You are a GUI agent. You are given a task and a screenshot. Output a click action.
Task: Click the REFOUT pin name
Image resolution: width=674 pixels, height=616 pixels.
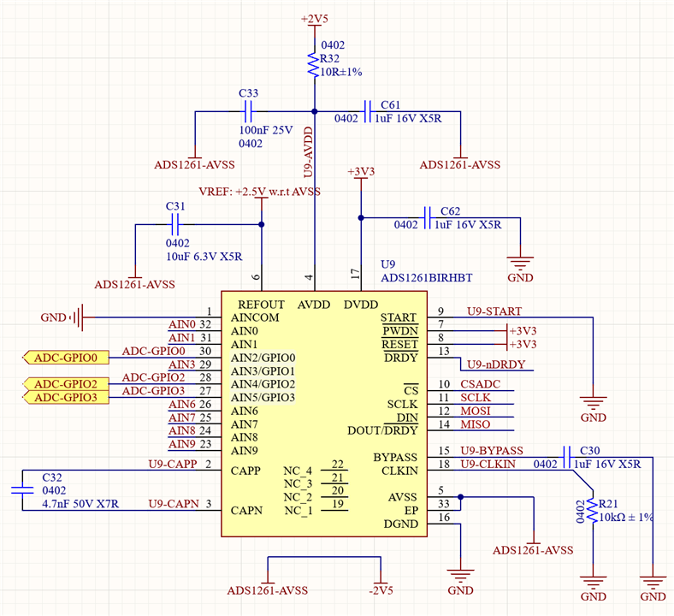261,305
